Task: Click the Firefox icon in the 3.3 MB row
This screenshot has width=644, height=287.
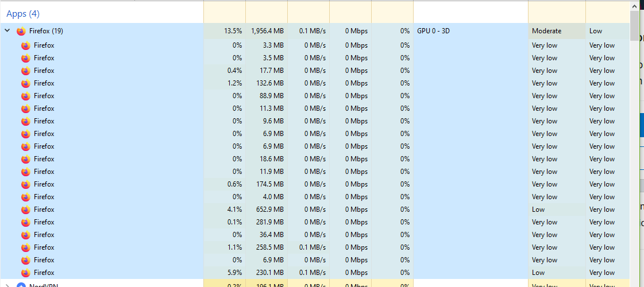Action: pyautogui.click(x=26, y=45)
